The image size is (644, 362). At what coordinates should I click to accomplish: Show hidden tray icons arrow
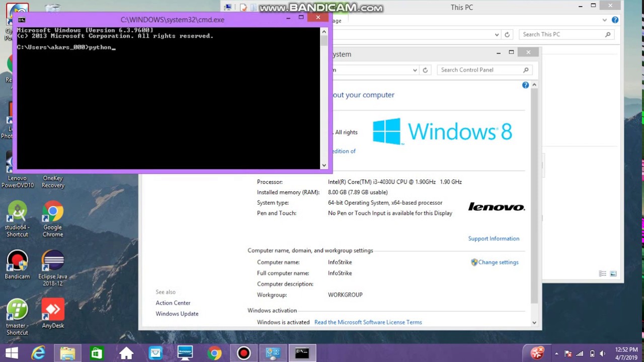click(556, 353)
